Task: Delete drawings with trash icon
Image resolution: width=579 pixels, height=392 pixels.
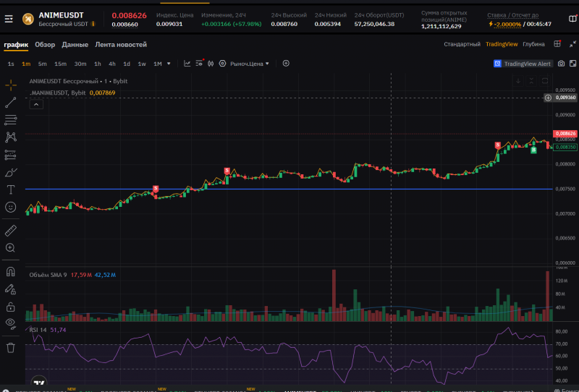Action: coord(11,348)
